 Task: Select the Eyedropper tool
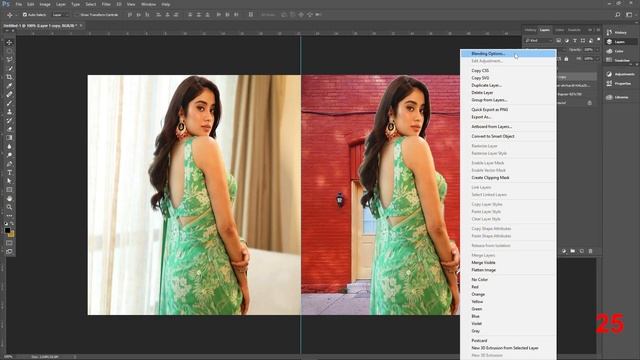9,86
